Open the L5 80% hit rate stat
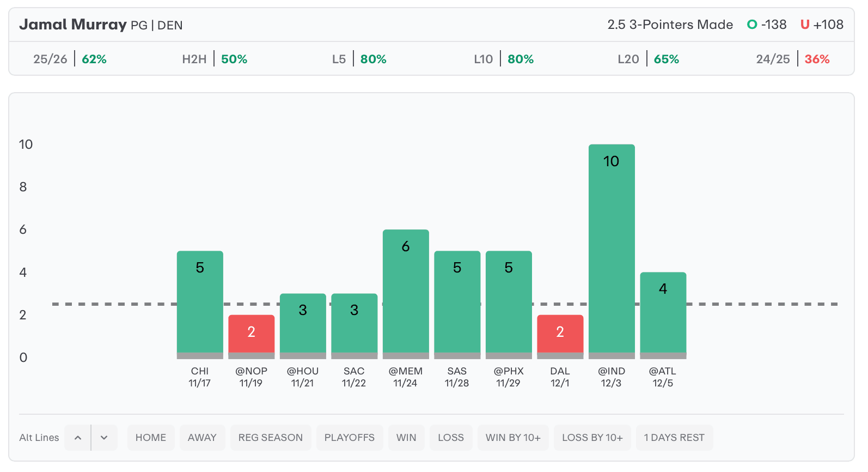Image resolution: width=868 pixels, height=472 pixels. (359, 59)
